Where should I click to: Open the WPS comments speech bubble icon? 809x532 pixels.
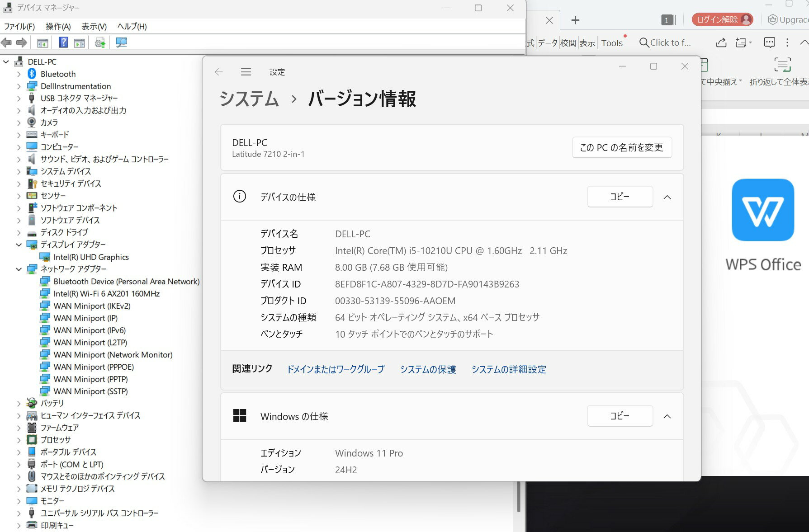(x=769, y=42)
